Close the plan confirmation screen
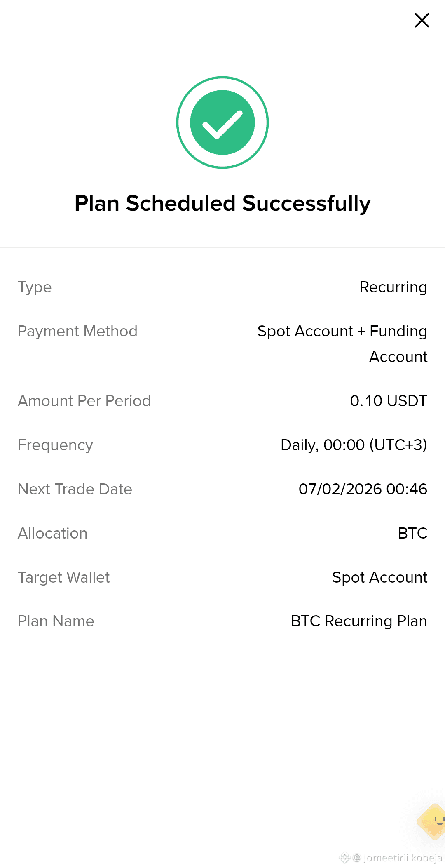The image size is (445, 868). tap(422, 20)
